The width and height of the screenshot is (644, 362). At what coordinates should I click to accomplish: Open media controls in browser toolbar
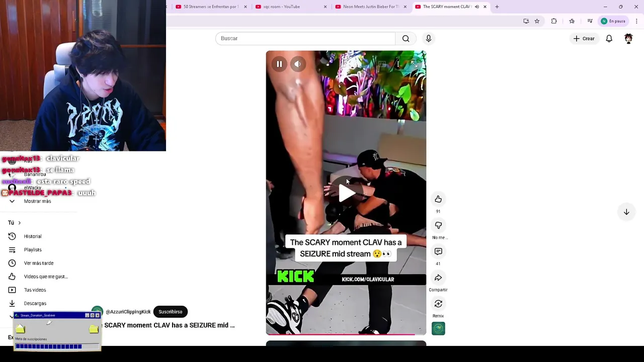[x=590, y=21]
